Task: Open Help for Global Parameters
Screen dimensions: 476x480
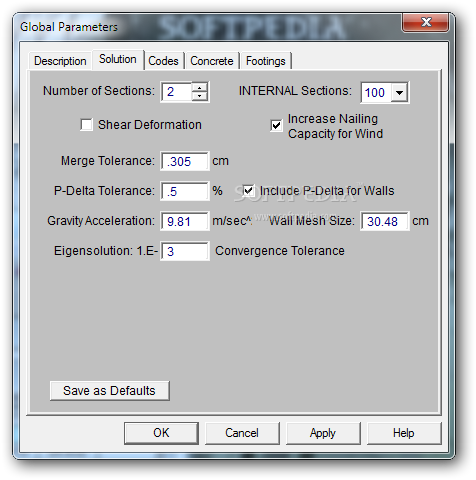Action: (404, 433)
